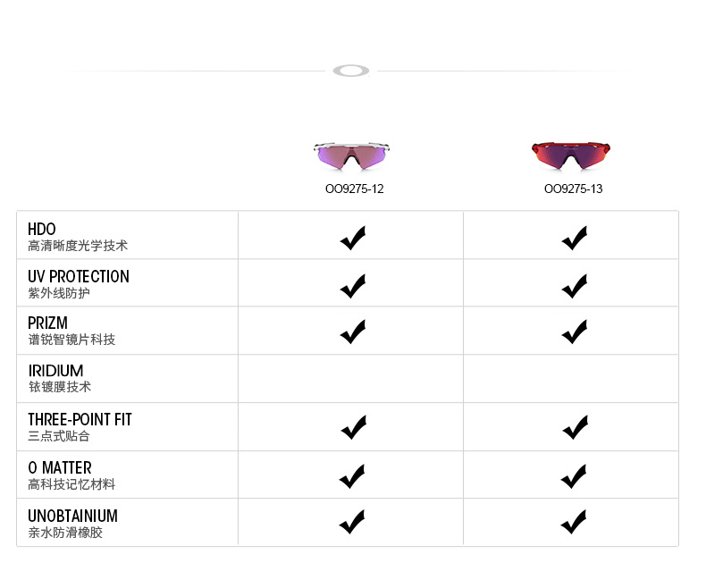Select the OO9275-13 red sunglasses image
The height and width of the screenshot is (588, 706).
(x=572, y=155)
